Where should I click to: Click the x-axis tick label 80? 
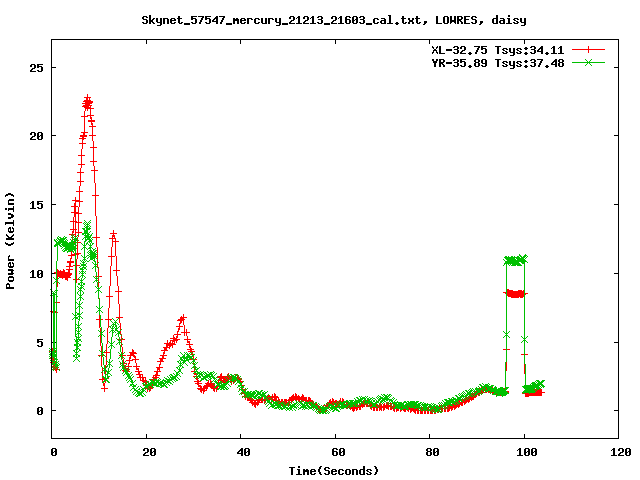pyautogui.click(x=432, y=452)
